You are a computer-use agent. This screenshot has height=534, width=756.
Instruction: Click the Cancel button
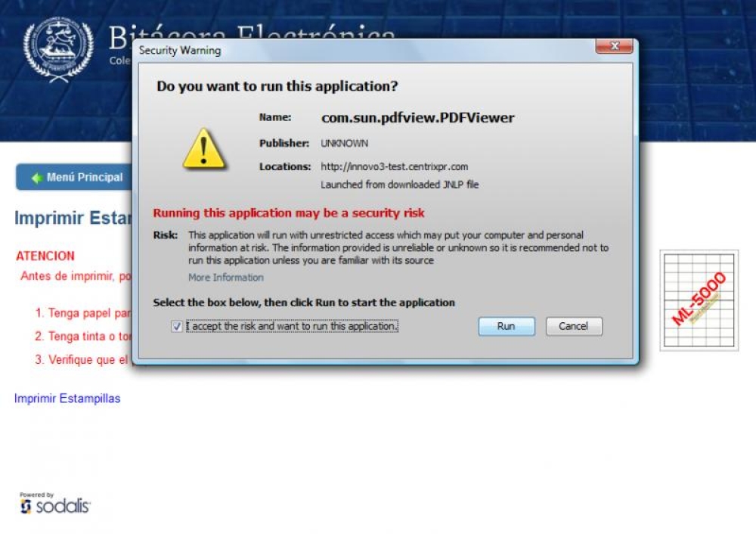[x=574, y=326]
